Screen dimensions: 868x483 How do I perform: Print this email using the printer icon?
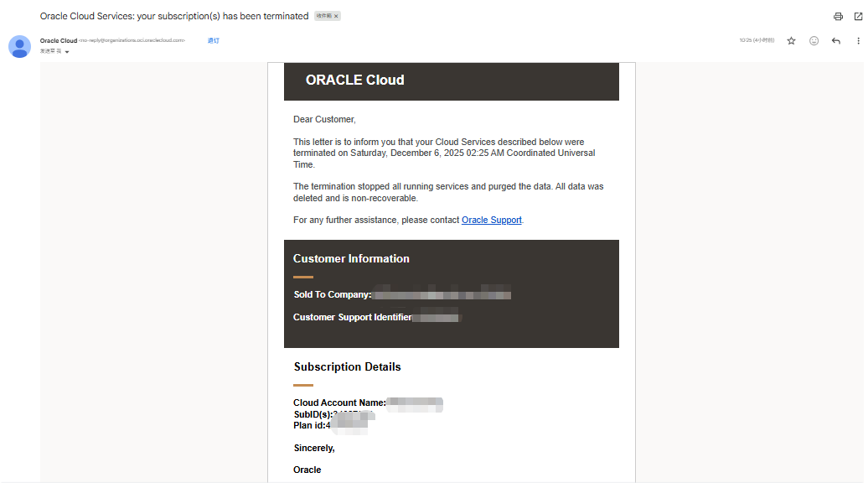coord(838,17)
